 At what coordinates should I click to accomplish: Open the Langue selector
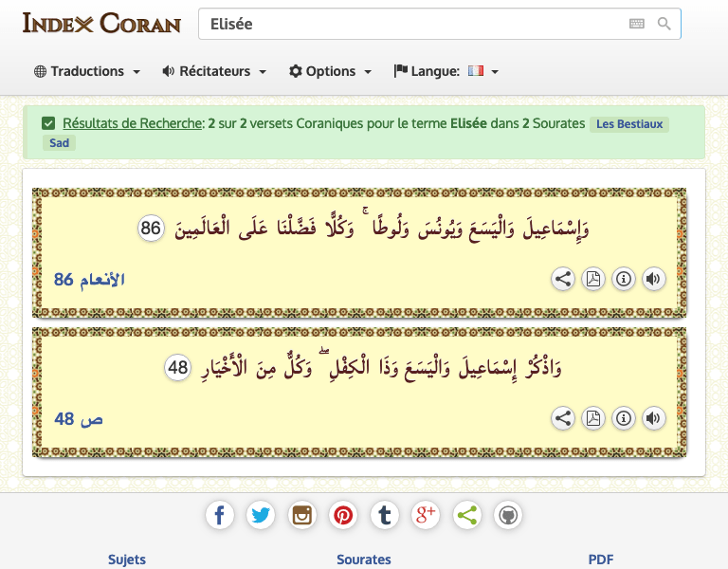[x=446, y=71]
